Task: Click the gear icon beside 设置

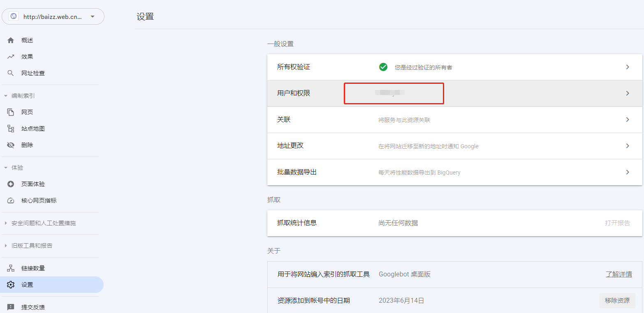Action: (x=11, y=285)
